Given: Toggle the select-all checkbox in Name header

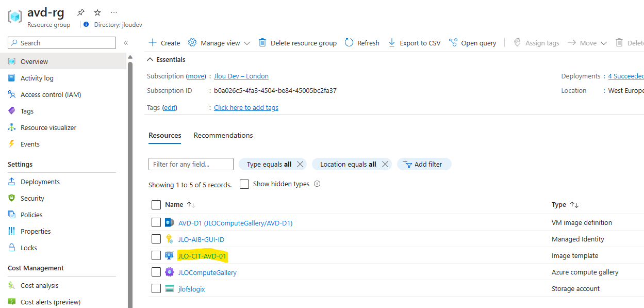Looking at the screenshot, I should 156,205.
